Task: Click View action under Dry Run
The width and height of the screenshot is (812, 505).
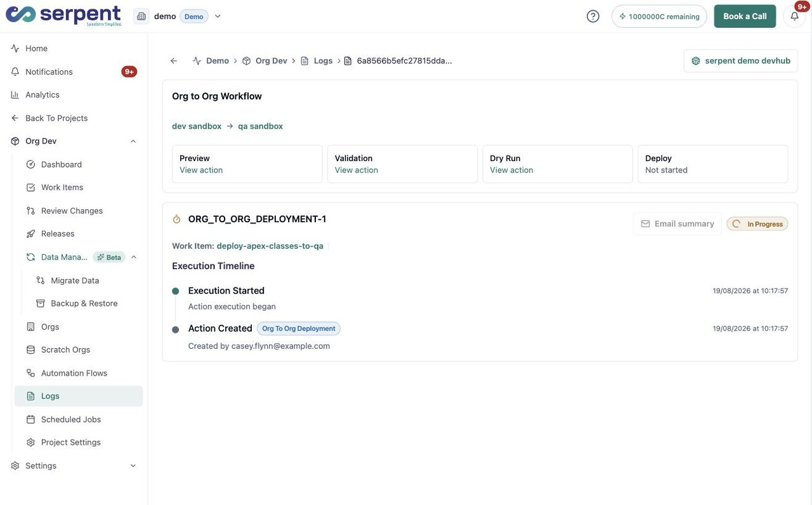Action: tap(511, 170)
